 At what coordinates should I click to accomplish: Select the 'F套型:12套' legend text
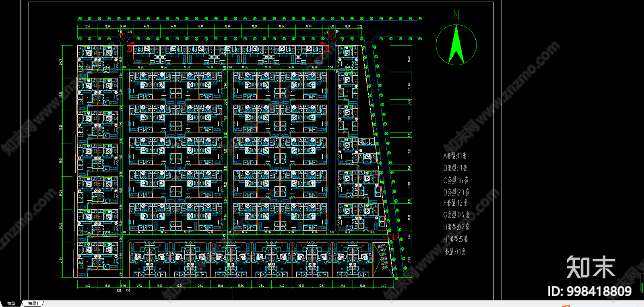[455, 203]
